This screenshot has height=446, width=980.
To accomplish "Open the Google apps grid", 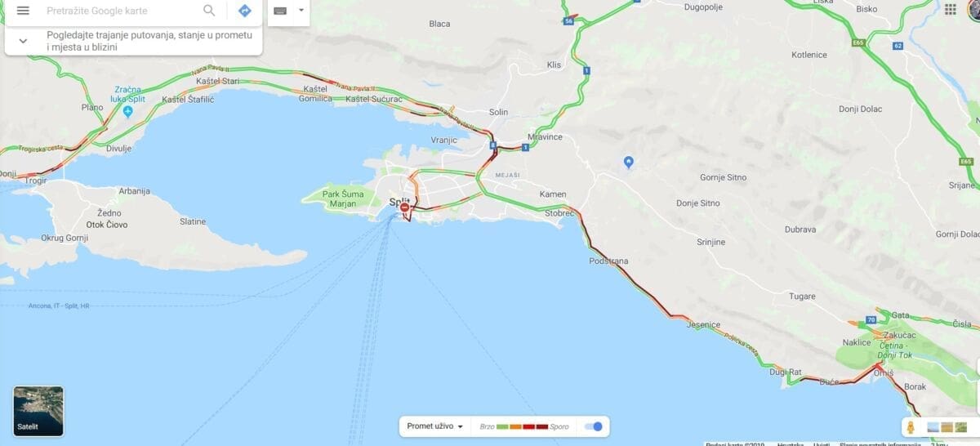I will click(950, 9).
